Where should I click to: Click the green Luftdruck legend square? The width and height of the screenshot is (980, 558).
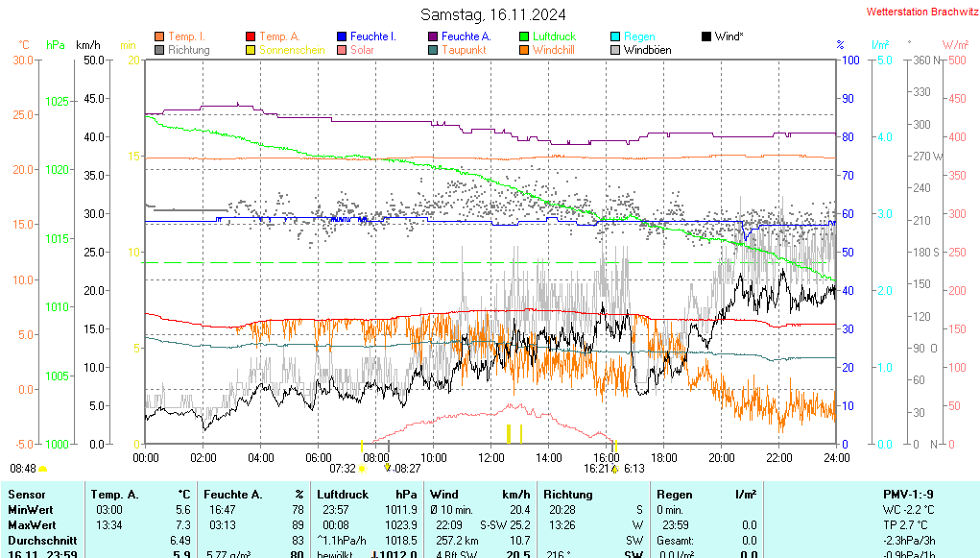(x=524, y=36)
